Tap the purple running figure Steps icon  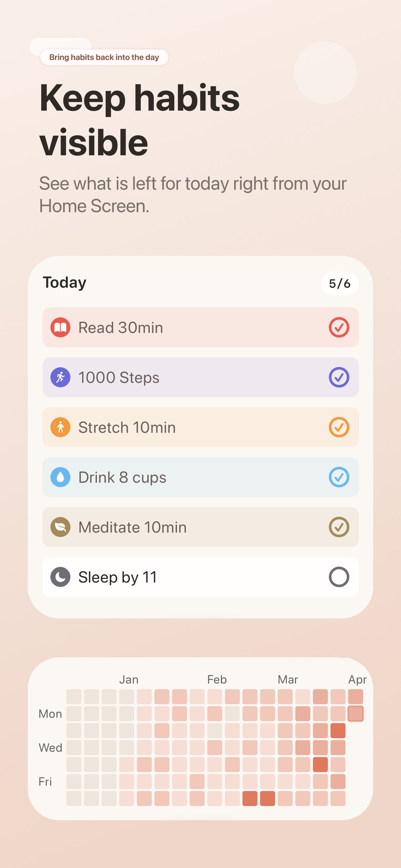tap(60, 377)
